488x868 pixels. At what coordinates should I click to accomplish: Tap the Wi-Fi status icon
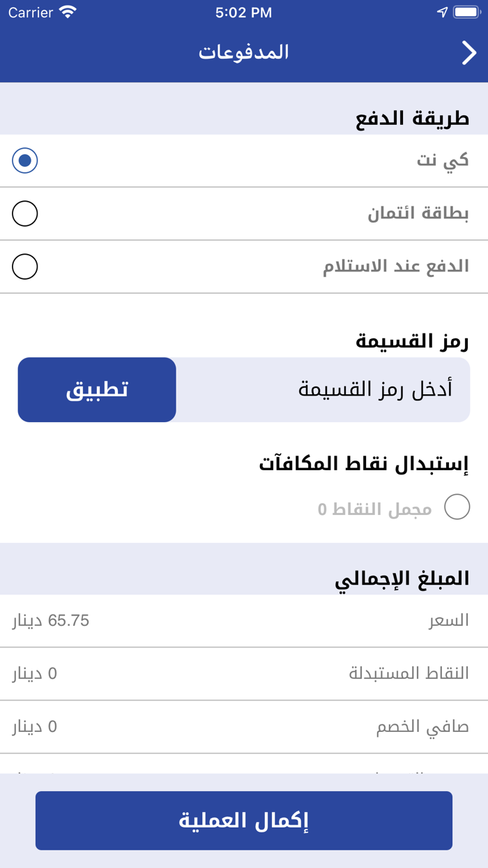(x=68, y=12)
